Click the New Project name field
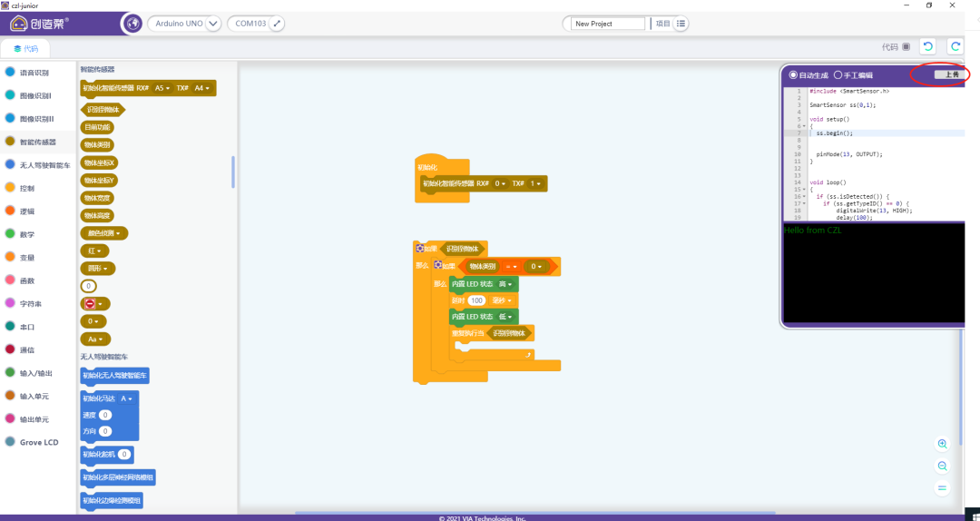The height and width of the screenshot is (521, 980). pyautogui.click(x=606, y=24)
